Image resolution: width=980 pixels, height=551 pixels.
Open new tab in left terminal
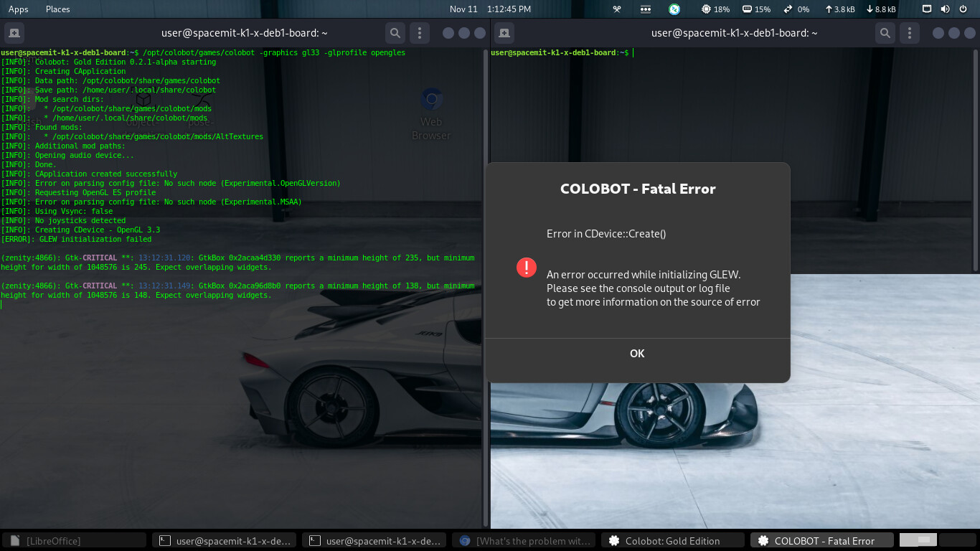coord(14,33)
